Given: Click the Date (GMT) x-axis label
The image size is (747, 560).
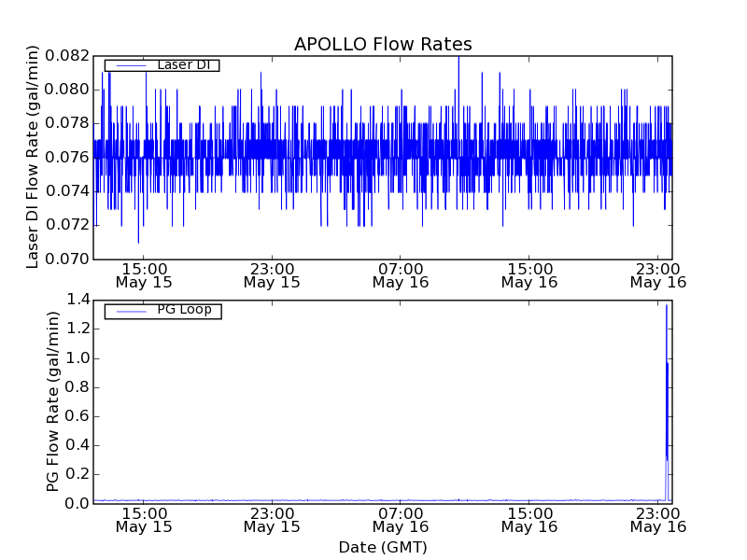Looking at the screenshot, I should click(x=383, y=547).
